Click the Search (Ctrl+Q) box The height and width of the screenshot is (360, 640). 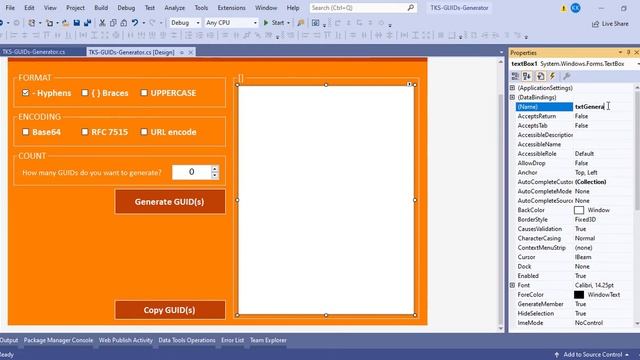pyautogui.click(x=363, y=8)
